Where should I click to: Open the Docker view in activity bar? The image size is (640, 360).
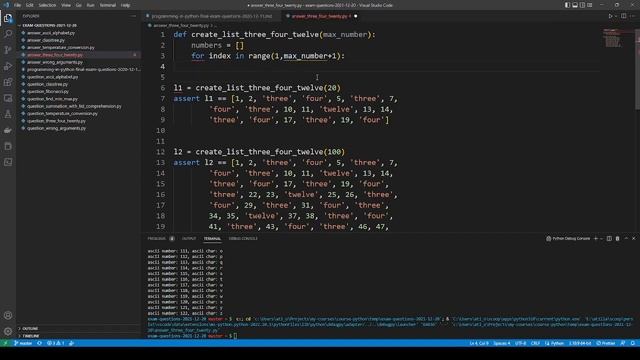(8, 130)
